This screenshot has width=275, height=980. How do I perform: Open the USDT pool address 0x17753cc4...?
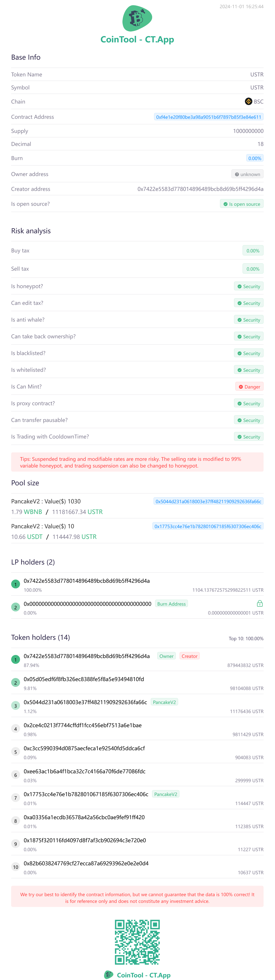[208, 526]
